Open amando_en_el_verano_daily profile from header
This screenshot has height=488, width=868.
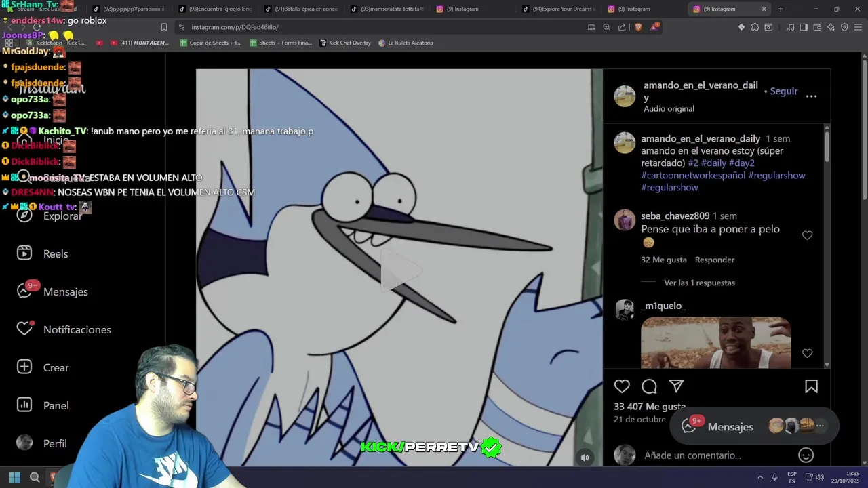pyautogui.click(x=701, y=91)
